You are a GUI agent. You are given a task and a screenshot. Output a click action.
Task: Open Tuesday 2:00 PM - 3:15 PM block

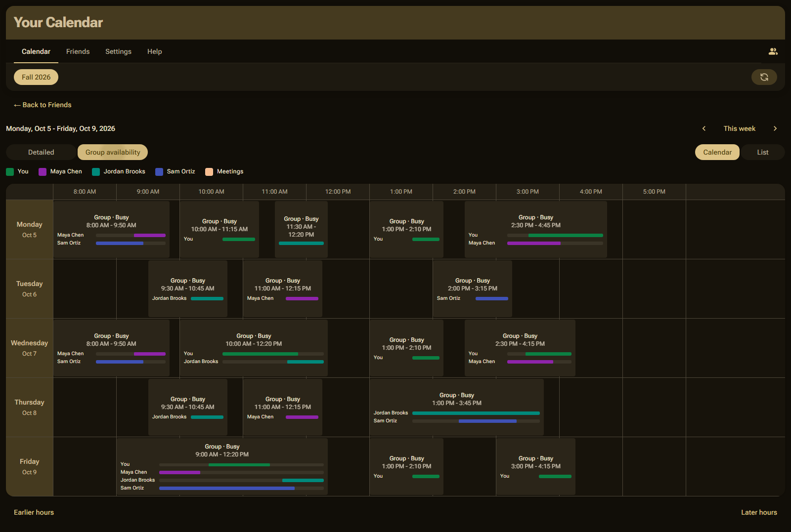coord(473,288)
